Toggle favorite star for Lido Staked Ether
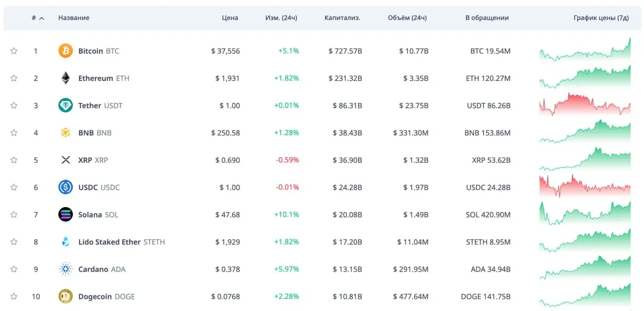Screen dimensions: 644x311 (14, 242)
